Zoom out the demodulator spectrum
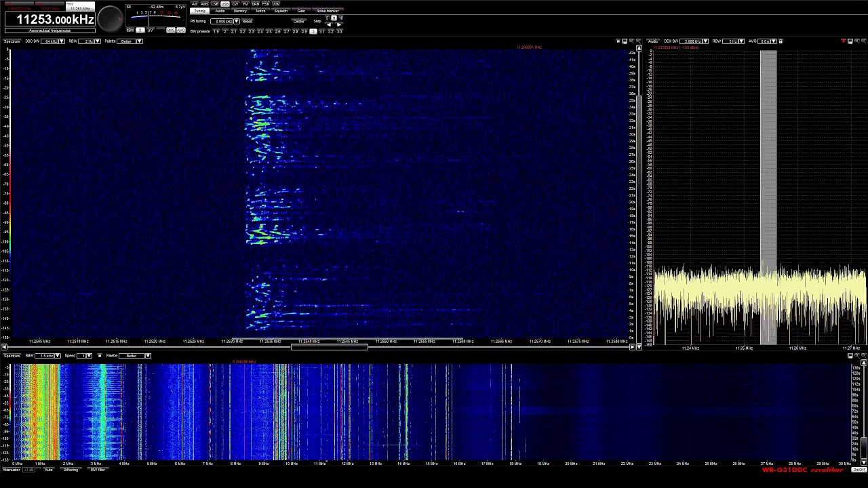Viewport: 868px width, 488px height. click(864, 41)
